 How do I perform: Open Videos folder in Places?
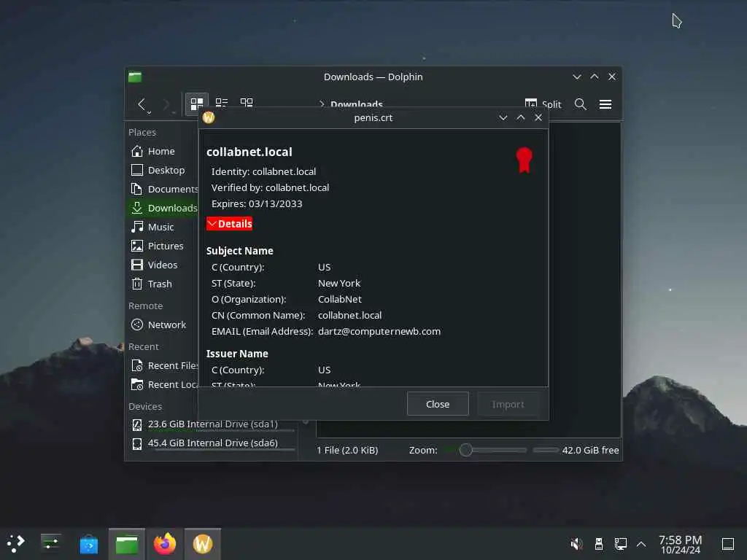(x=163, y=265)
